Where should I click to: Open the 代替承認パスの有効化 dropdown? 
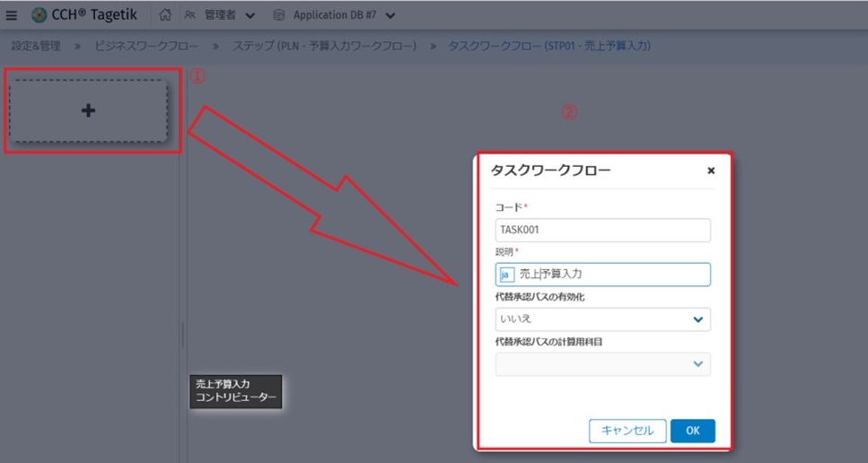pos(697,319)
